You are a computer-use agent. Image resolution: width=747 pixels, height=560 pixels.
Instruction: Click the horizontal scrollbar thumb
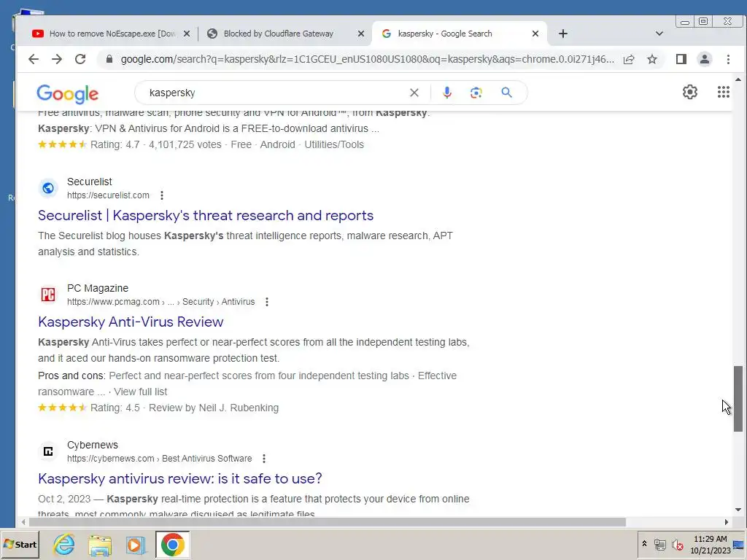click(328, 522)
